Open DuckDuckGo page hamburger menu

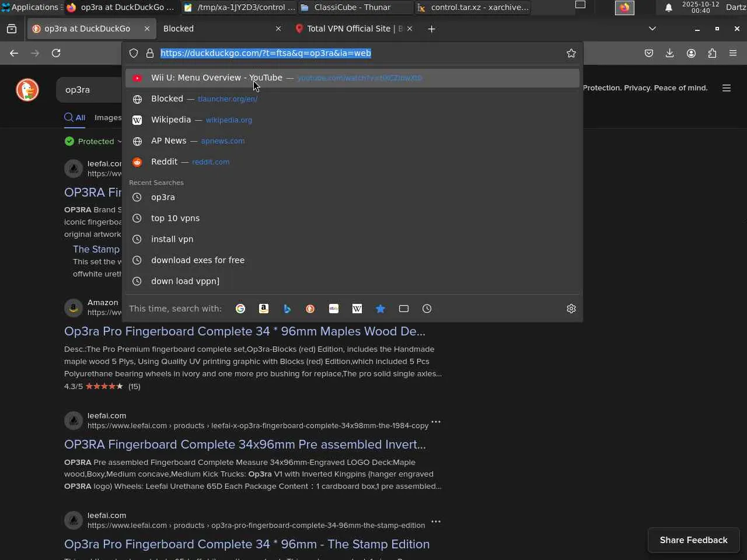[727, 88]
